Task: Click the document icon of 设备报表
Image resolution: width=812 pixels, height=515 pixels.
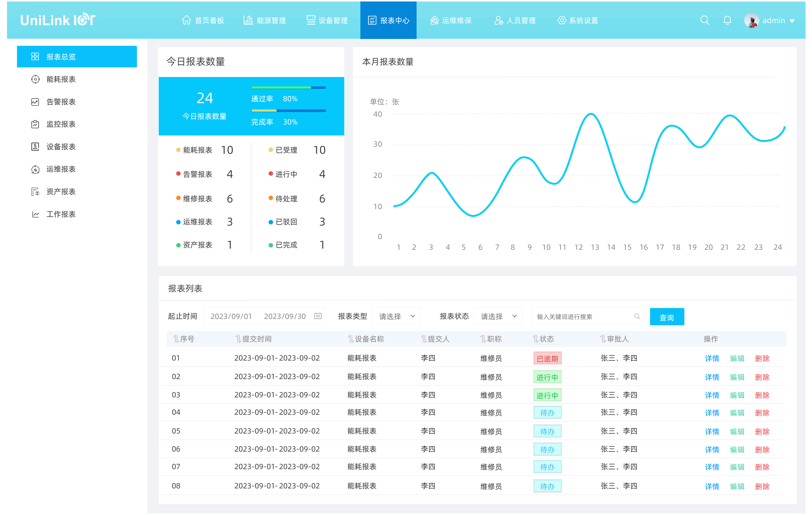Action: [x=35, y=146]
